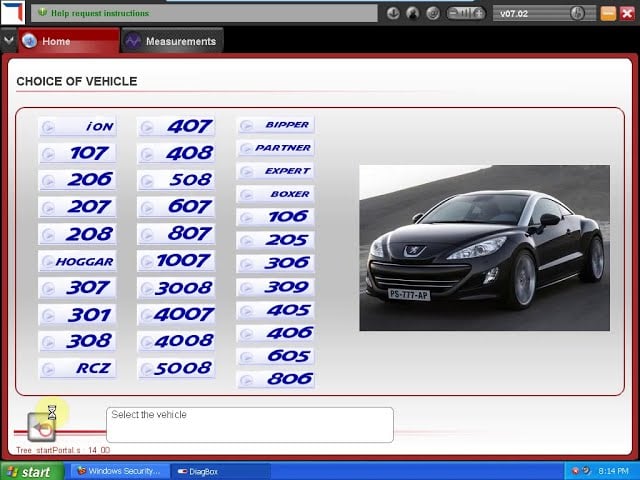Select the 406 model

tap(276, 333)
